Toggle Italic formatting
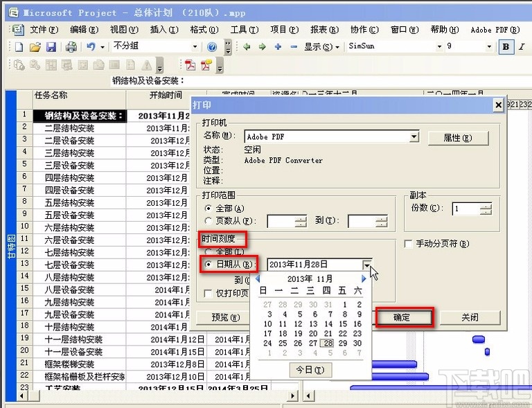This screenshot has height=408, width=532. point(522,47)
